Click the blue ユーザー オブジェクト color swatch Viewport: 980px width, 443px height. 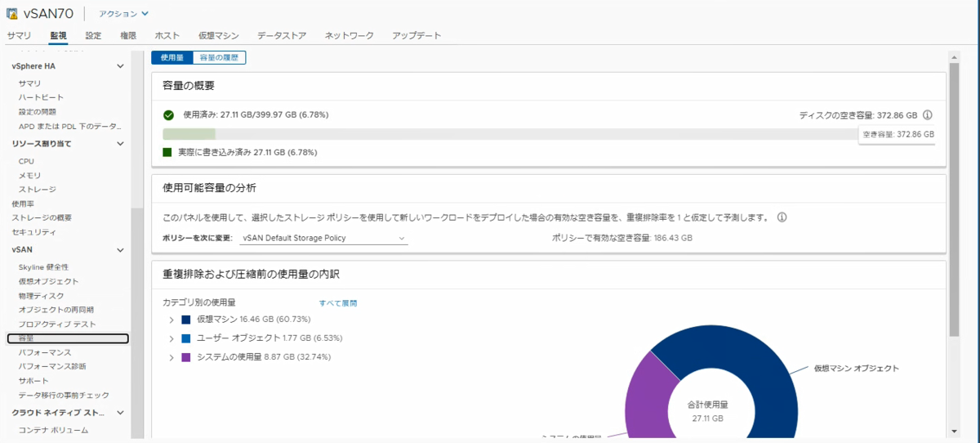(x=186, y=338)
